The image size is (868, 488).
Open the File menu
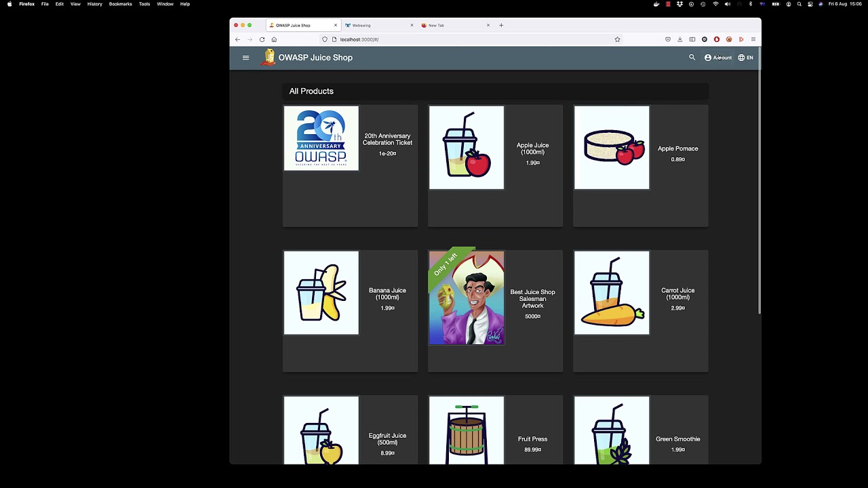tap(45, 4)
